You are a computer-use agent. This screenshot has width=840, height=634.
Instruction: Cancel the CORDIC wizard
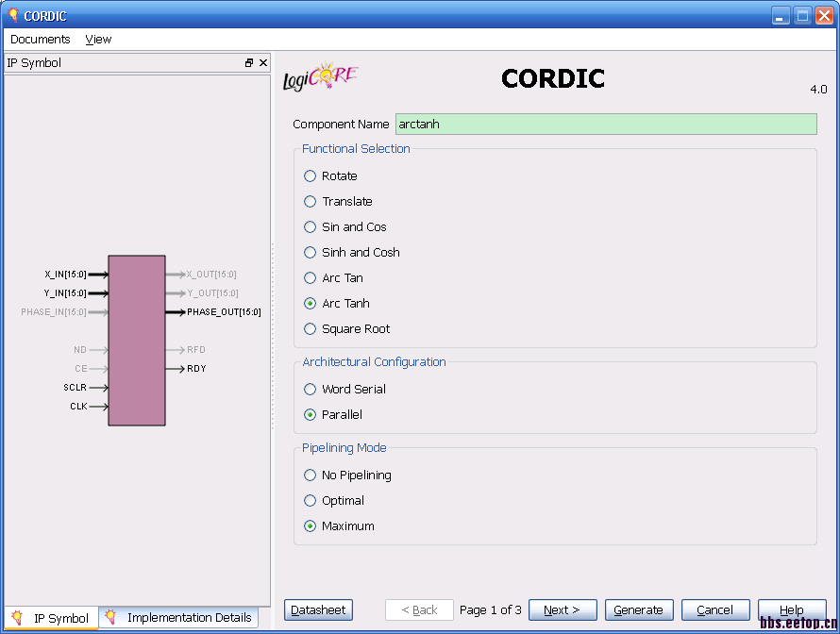[x=715, y=609]
